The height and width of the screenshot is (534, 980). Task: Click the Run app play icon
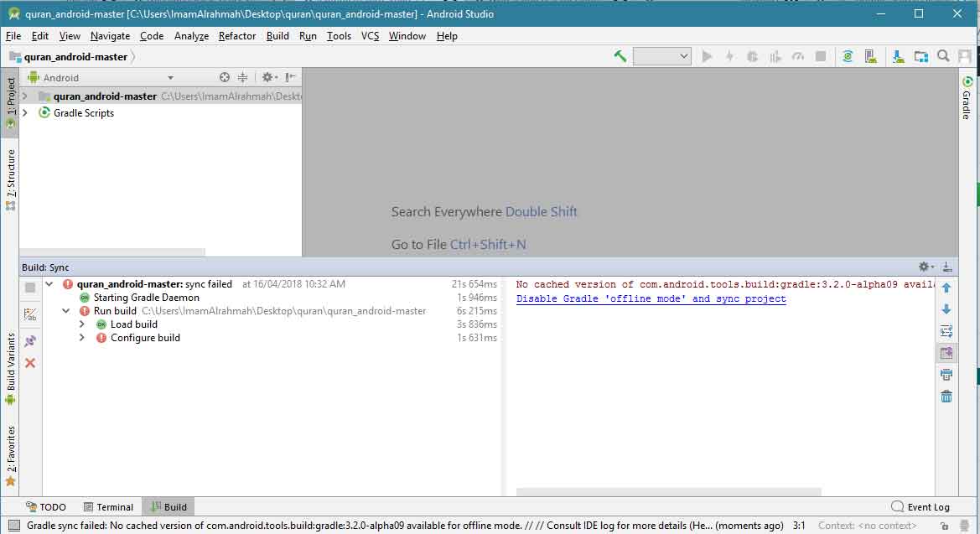(707, 57)
